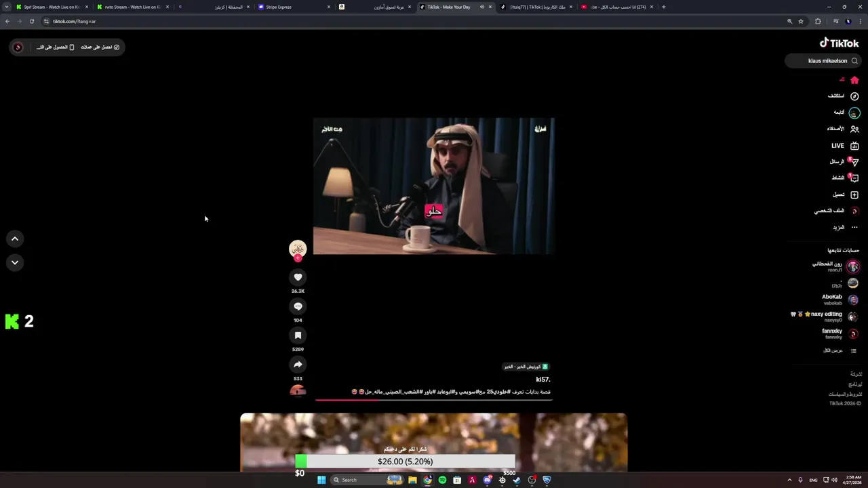Save video with the bookmark icon
This screenshot has width=868, height=488.
click(298, 335)
